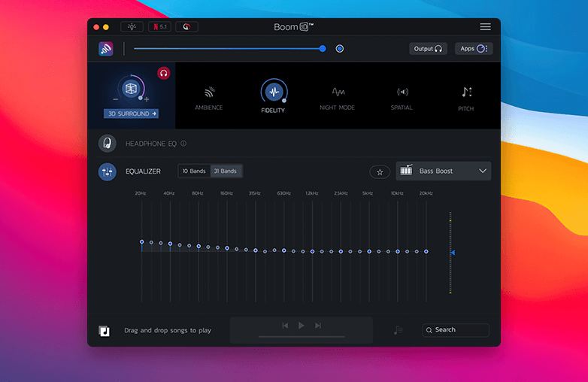Image resolution: width=588 pixels, height=382 pixels.
Task: Enable the Spatial effect
Action: [402, 99]
